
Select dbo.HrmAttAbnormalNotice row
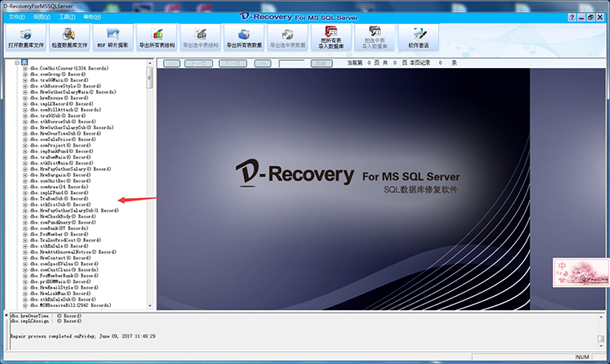tap(73, 252)
